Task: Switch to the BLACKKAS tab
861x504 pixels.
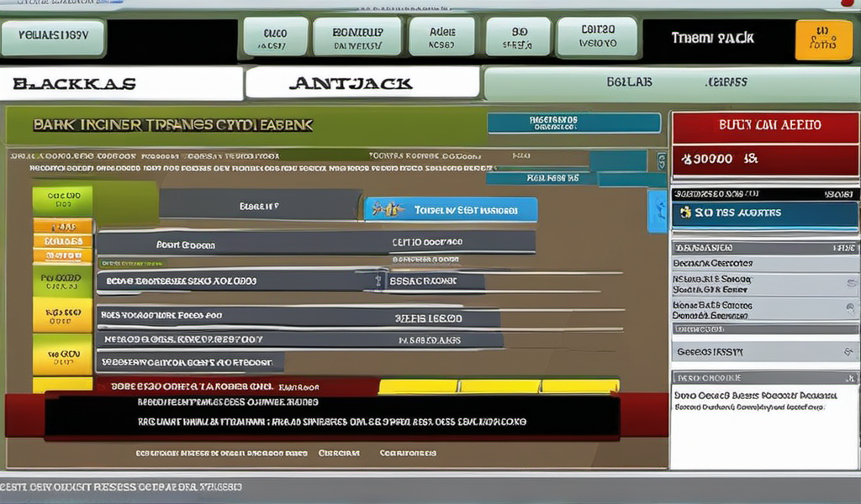Action: [123, 84]
